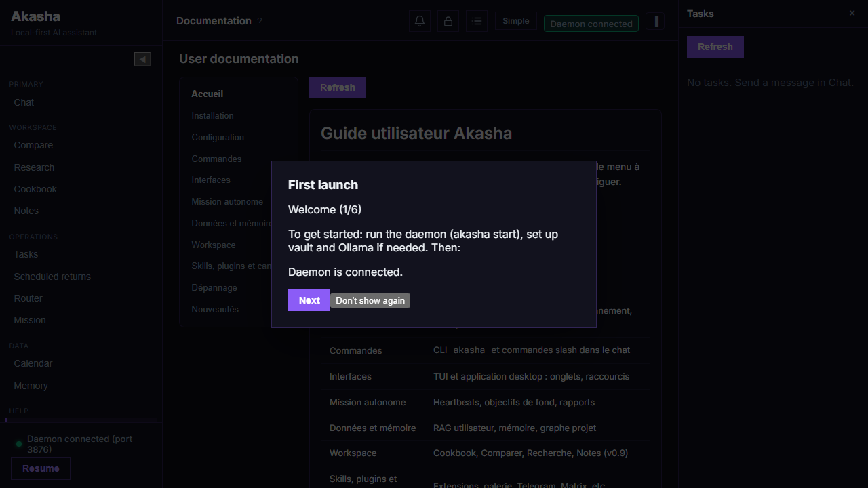
Task: Toggle the Simple mode button
Action: pos(516,21)
